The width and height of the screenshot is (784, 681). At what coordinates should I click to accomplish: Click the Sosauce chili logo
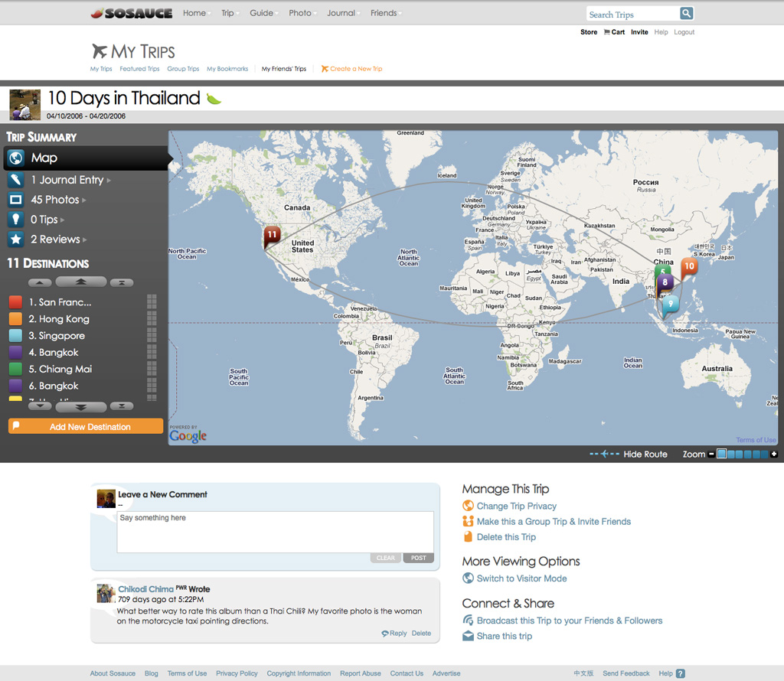132,14
